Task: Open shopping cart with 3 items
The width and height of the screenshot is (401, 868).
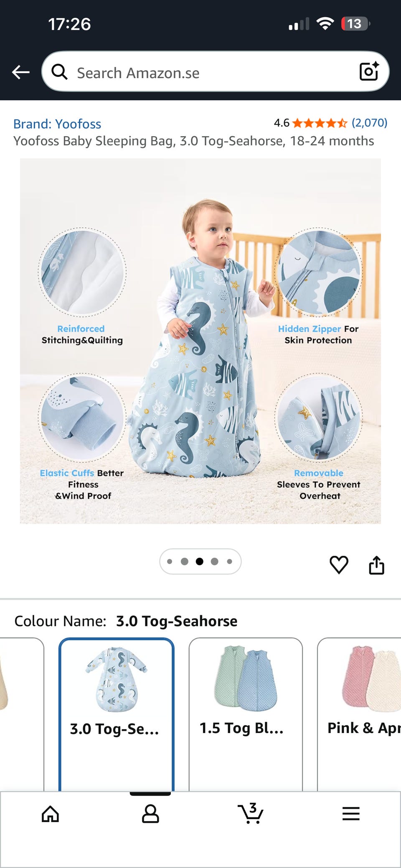Action: tap(251, 813)
